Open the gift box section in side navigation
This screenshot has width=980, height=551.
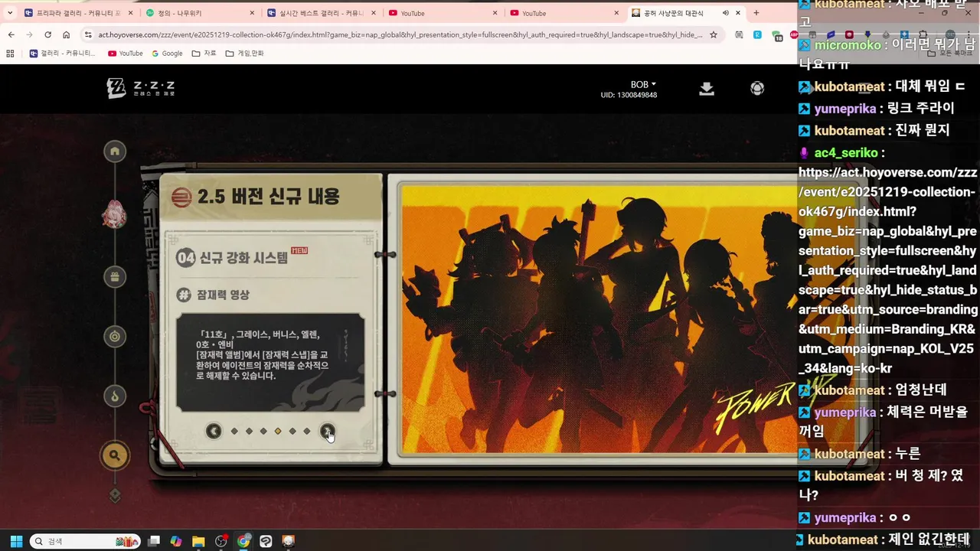coord(115,276)
